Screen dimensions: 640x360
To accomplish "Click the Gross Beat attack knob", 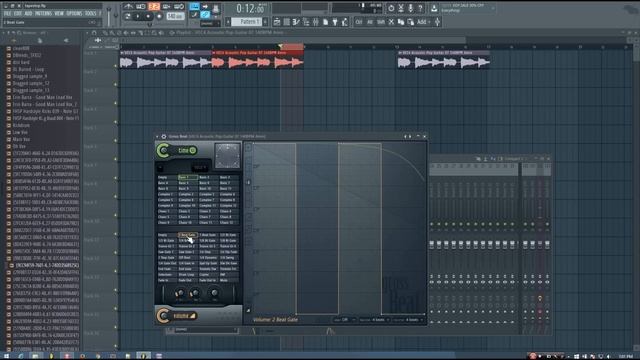I will click(179, 293).
